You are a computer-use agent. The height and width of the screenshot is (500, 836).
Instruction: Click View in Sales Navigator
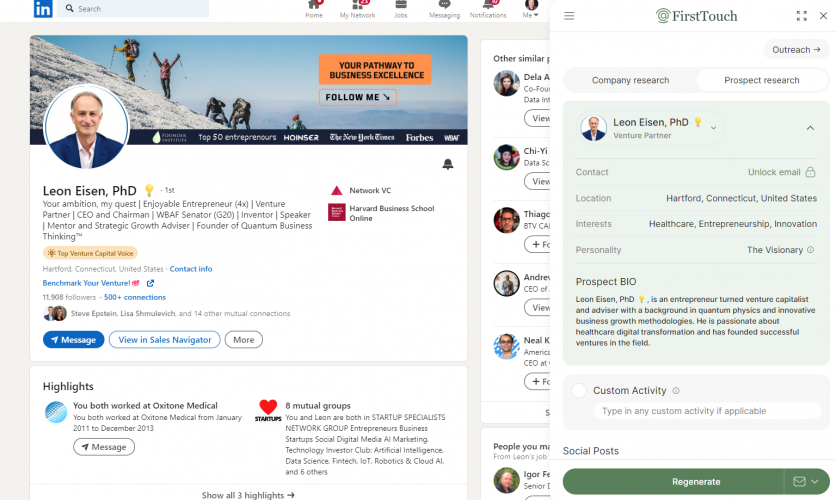(x=165, y=340)
